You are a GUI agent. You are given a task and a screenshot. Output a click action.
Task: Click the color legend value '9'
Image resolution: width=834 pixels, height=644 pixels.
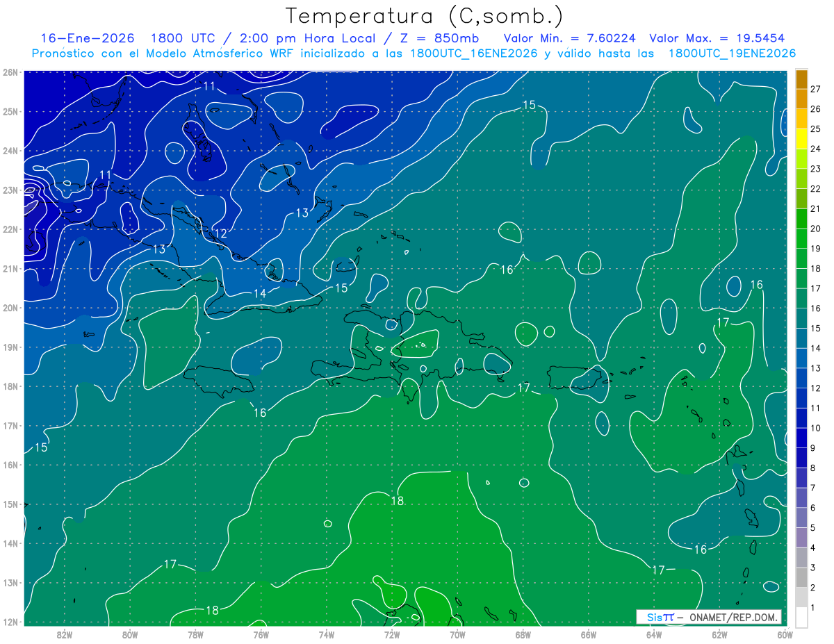pos(814,447)
